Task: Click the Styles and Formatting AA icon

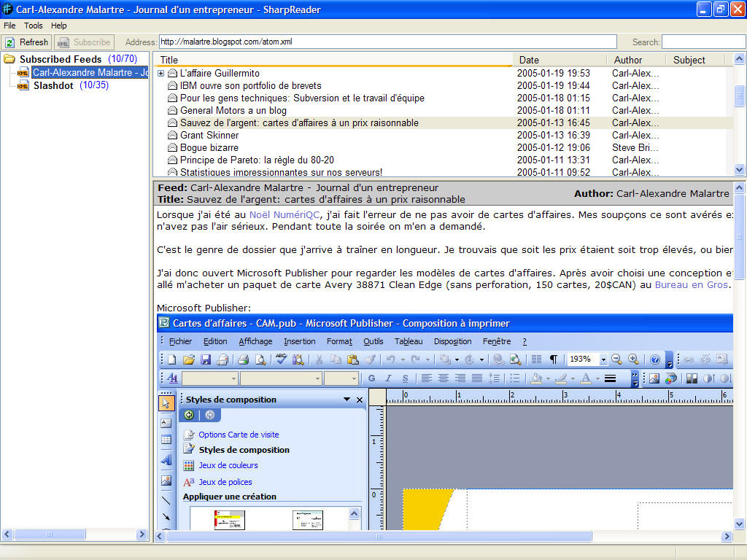Action: [172, 378]
